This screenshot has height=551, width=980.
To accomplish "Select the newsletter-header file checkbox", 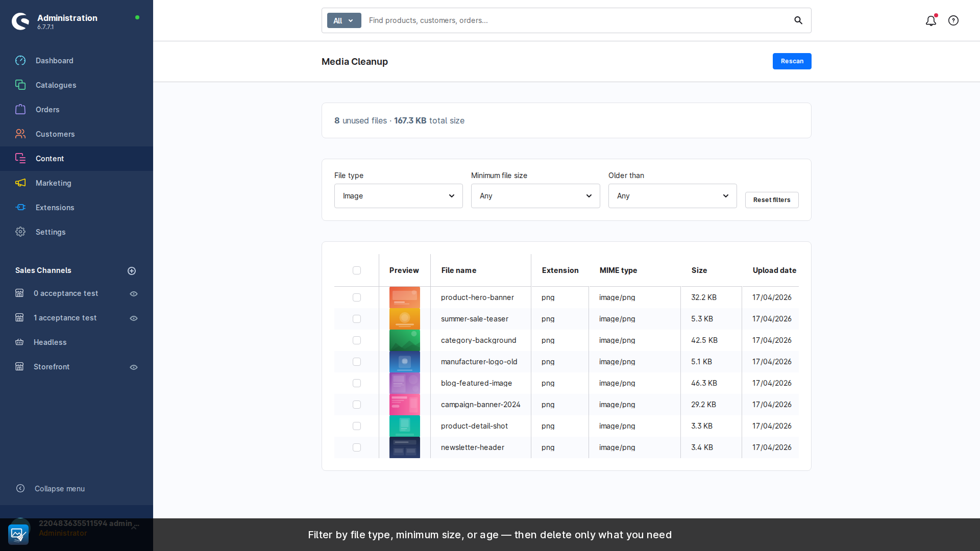I will coord(357,447).
